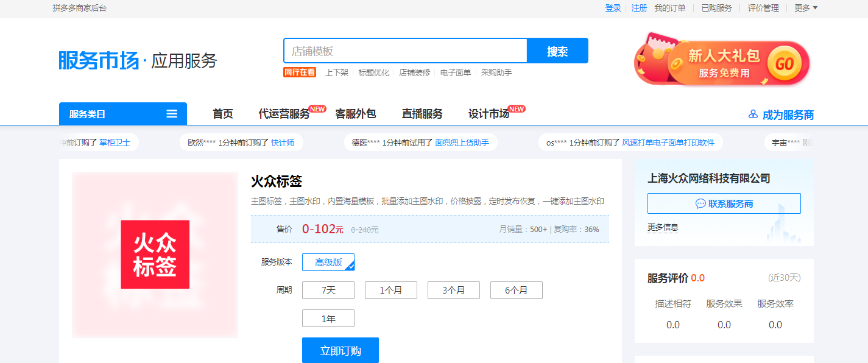868x363 pixels.
Task: Click the 火众标签 product thumbnail
Action: click(155, 255)
